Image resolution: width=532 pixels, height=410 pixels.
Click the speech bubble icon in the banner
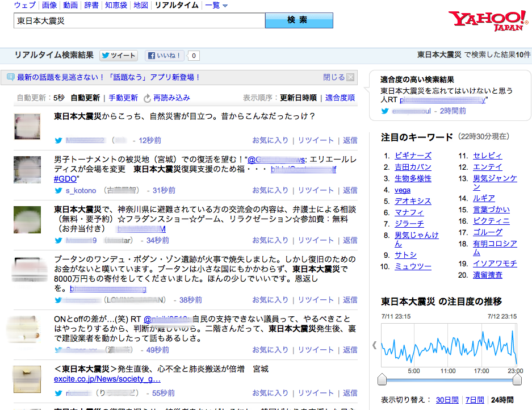11,77
